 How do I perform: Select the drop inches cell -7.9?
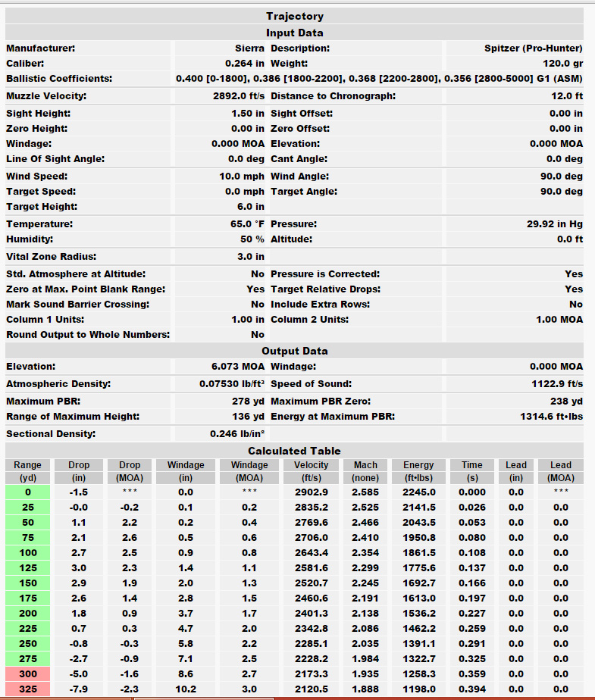coord(79,689)
